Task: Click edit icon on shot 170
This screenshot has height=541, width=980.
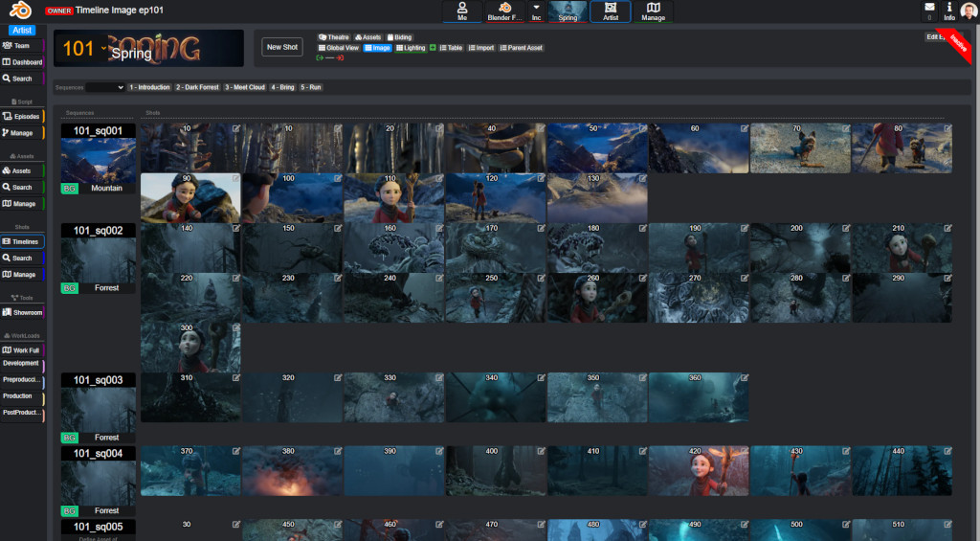Action: 542,228
